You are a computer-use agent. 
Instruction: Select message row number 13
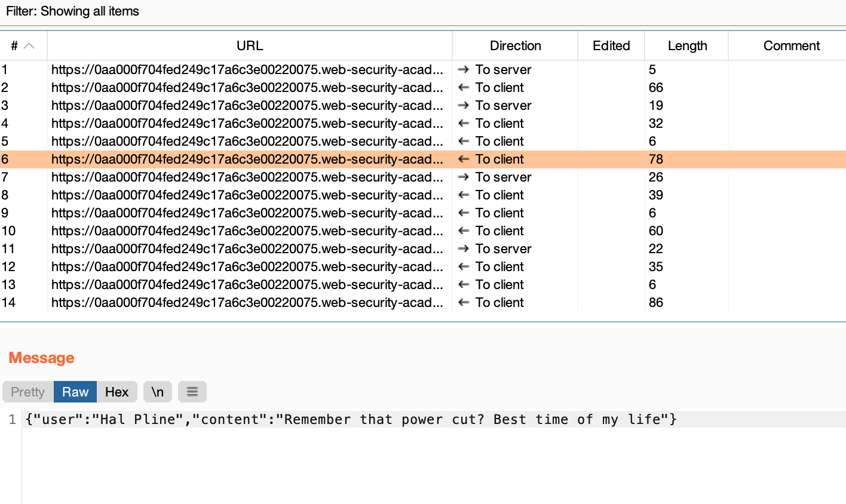(423, 285)
